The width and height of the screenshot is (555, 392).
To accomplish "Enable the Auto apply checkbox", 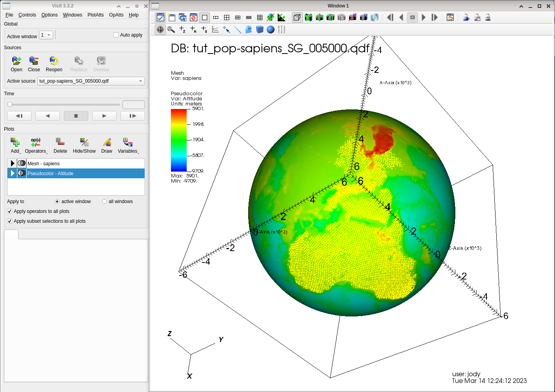I will click(x=116, y=35).
